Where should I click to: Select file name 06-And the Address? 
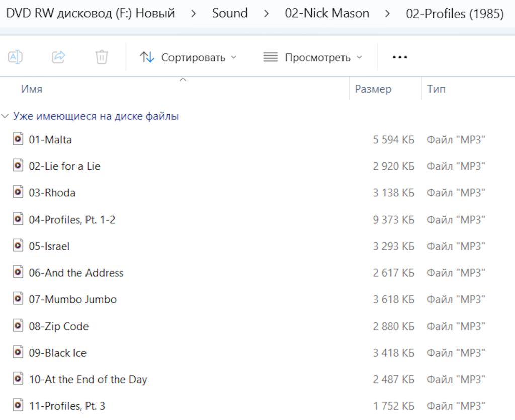76,273
